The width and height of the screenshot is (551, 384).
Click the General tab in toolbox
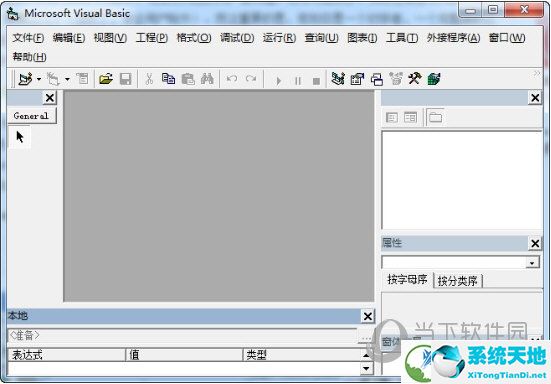[x=31, y=116]
